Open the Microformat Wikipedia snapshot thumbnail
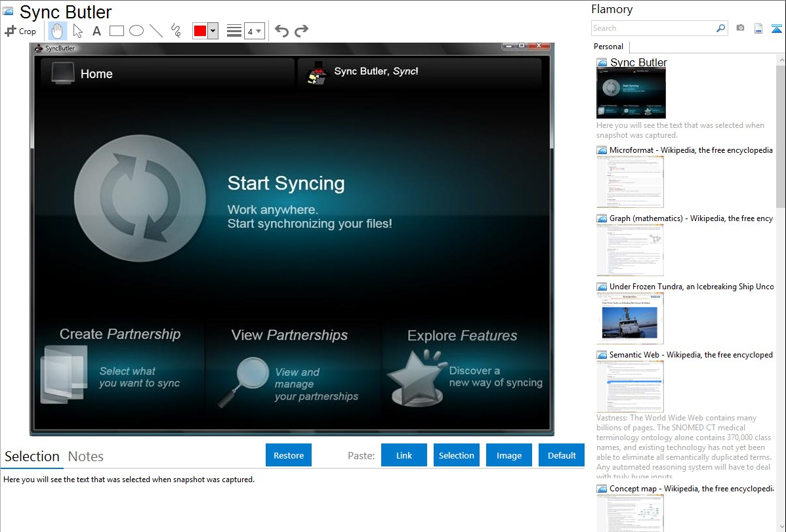The image size is (786, 532). 630,182
